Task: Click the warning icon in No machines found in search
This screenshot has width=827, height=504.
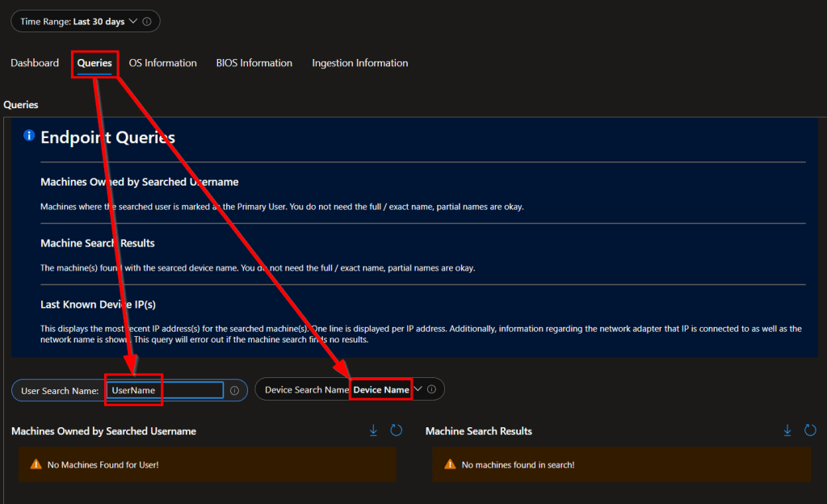Action: pyautogui.click(x=449, y=464)
